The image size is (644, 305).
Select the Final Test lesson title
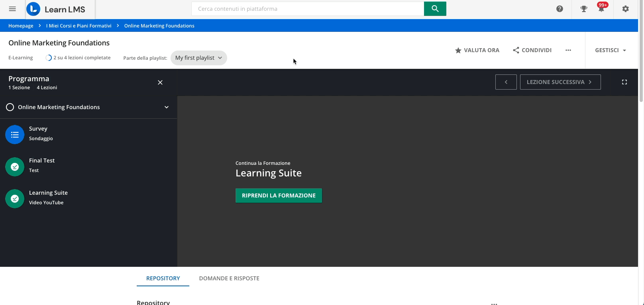[42, 160]
